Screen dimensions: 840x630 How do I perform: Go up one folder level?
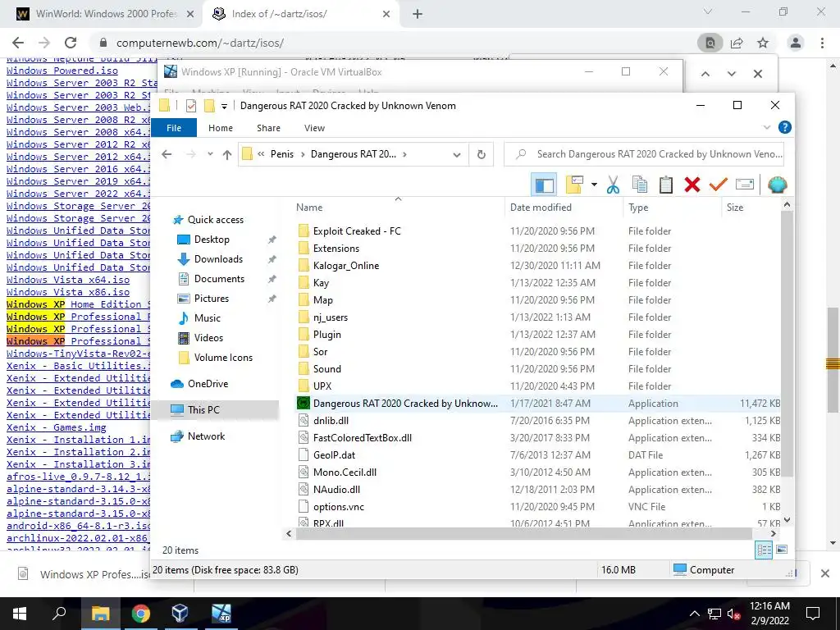[227, 154]
